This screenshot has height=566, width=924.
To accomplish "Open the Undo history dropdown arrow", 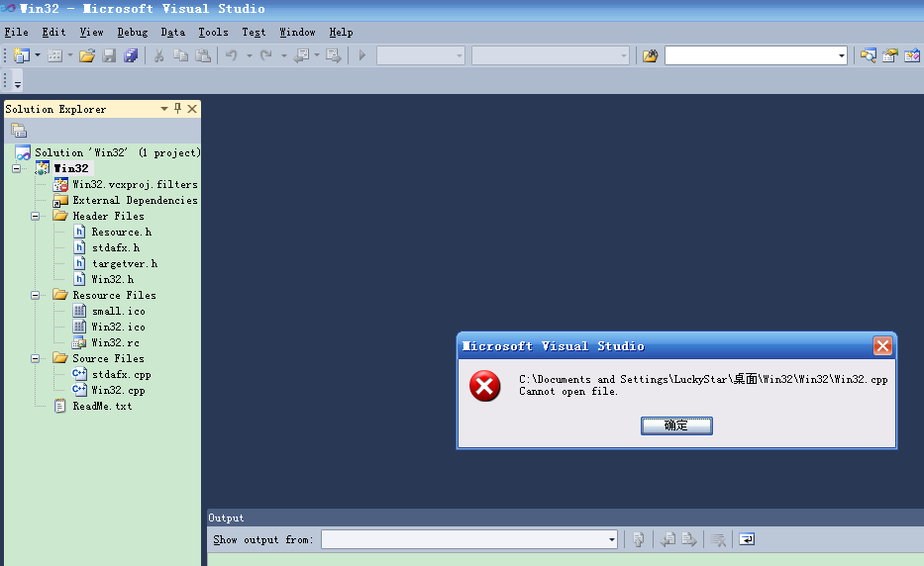I will [x=250, y=56].
